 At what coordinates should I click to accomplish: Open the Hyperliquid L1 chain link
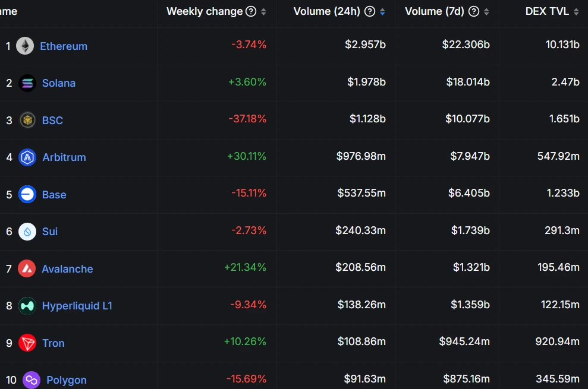[x=77, y=306]
